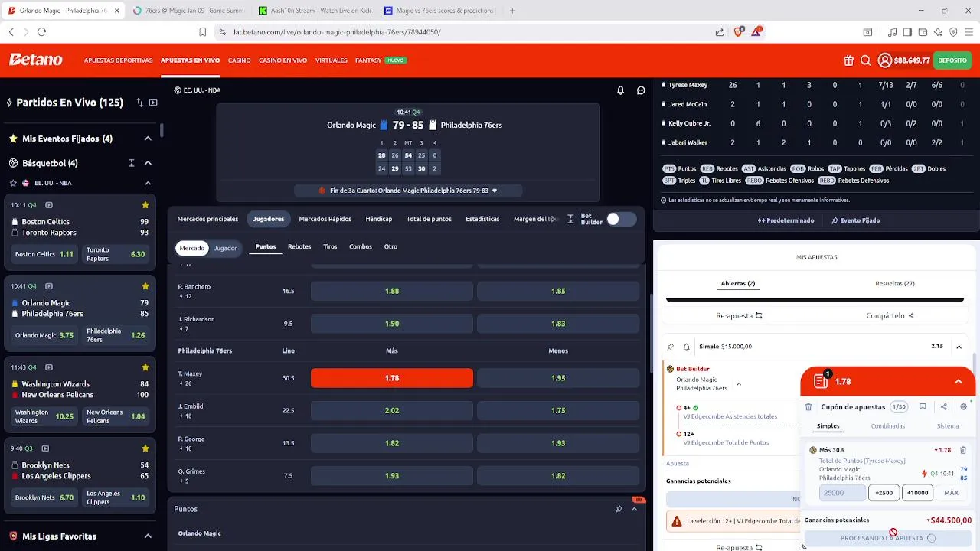Select J. Embiid over 22.5 odds 2.02
This screenshot has height=551, width=980.
(x=392, y=411)
